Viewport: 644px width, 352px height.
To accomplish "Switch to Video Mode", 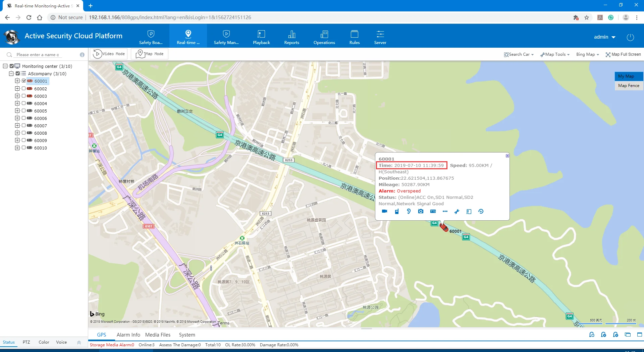I will [x=108, y=53].
